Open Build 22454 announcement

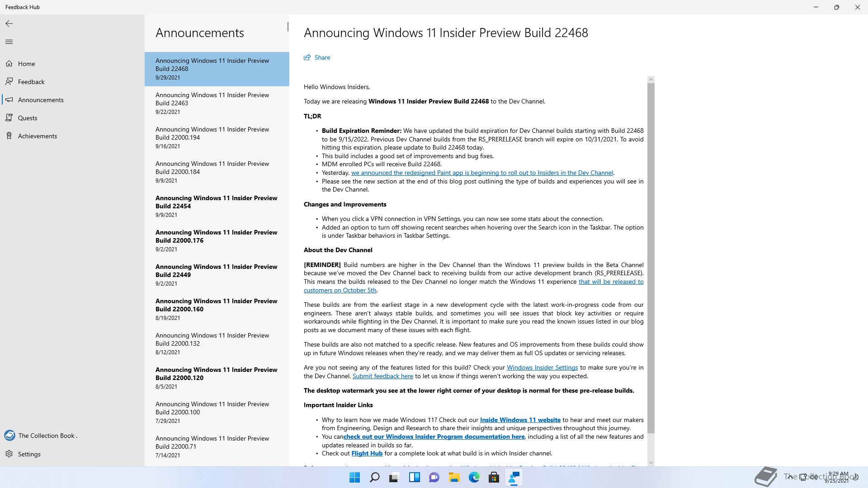(217, 206)
